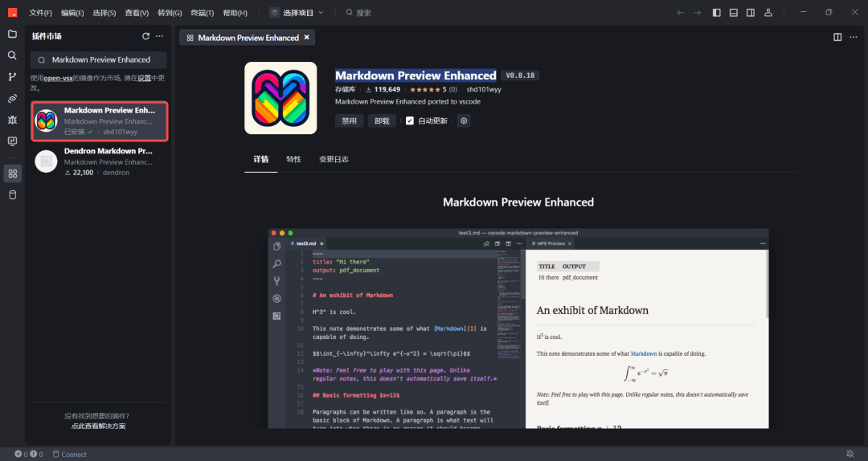This screenshot has width=868, height=461.
Task: Click Connect in the status bar
Action: (x=70, y=455)
